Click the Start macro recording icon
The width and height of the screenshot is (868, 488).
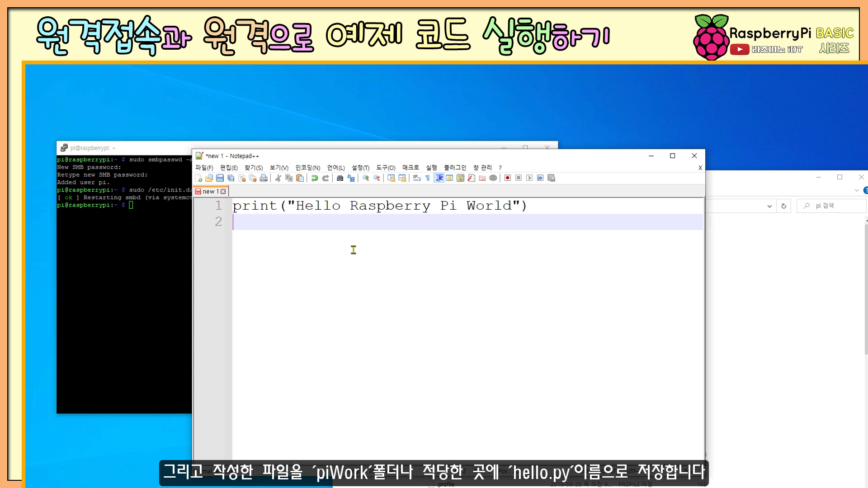point(508,178)
